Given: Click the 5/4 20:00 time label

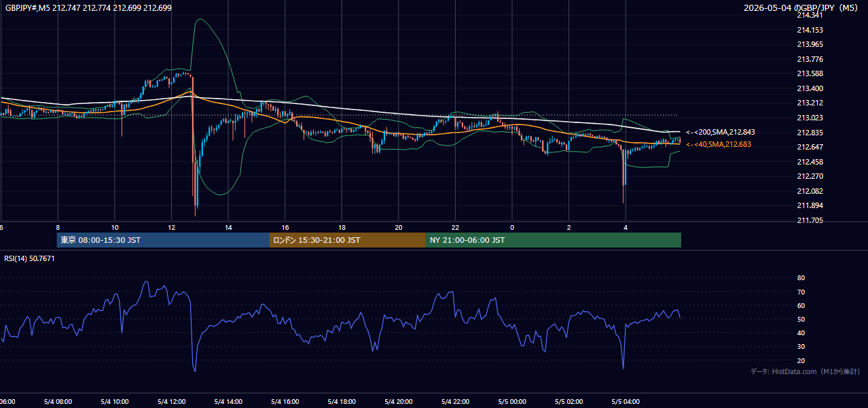Looking at the screenshot, I should [398, 402].
